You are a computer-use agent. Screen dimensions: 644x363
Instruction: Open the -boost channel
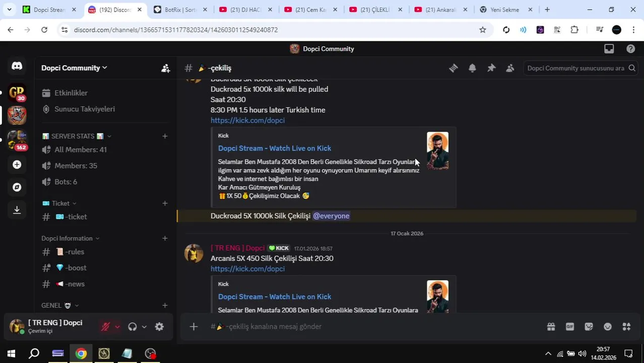click(x=105, y=268)
